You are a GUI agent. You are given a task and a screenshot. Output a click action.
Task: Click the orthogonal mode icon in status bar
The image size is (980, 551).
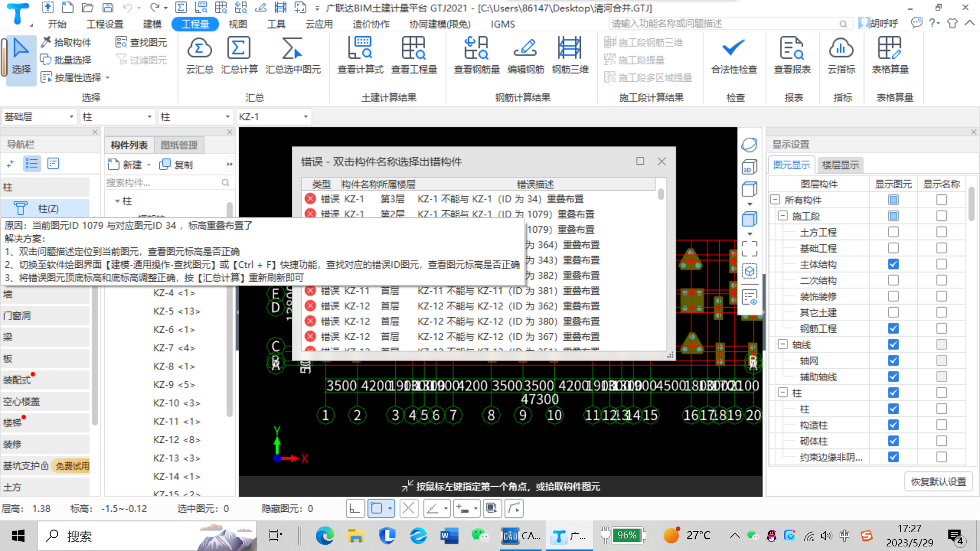[x=355, y=508]
